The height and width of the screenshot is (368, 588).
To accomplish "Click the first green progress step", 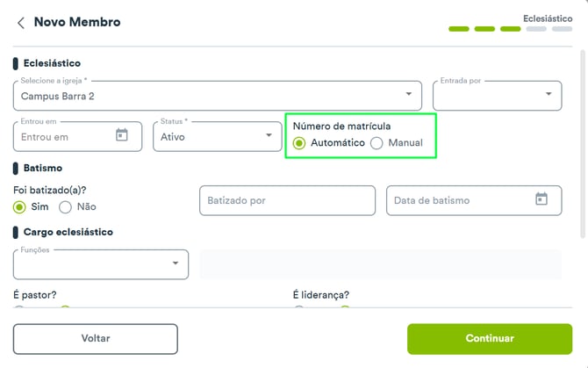I will coord(459,29).
